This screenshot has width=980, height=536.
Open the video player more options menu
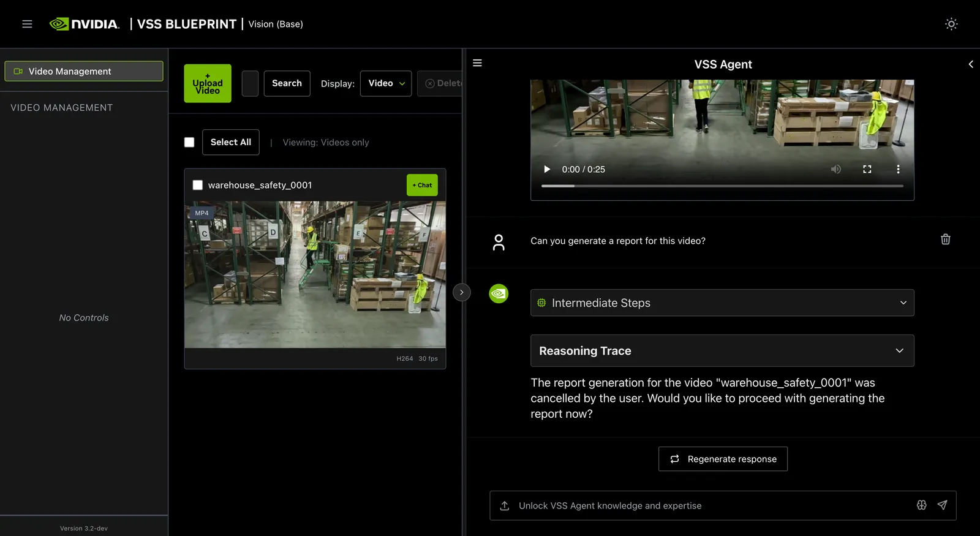(x=899, y=169)
